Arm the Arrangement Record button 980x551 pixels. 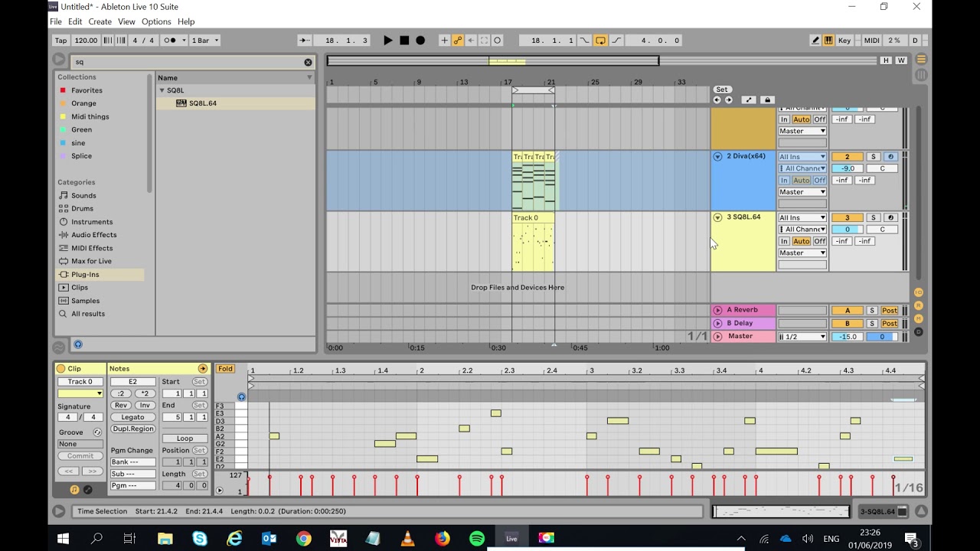coord(420,41)
